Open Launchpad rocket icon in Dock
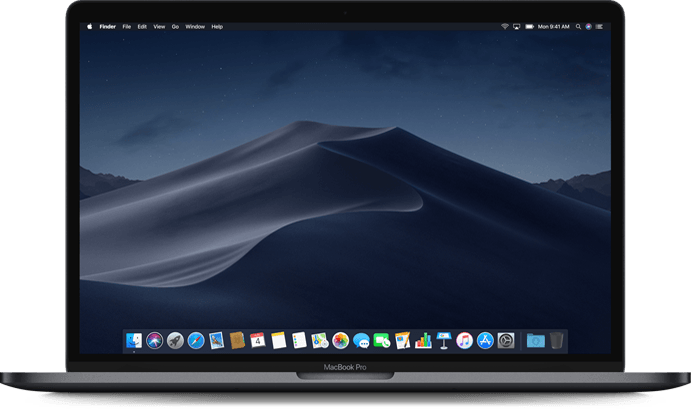This screenshot has height=409, width=691. pos(175,341)
